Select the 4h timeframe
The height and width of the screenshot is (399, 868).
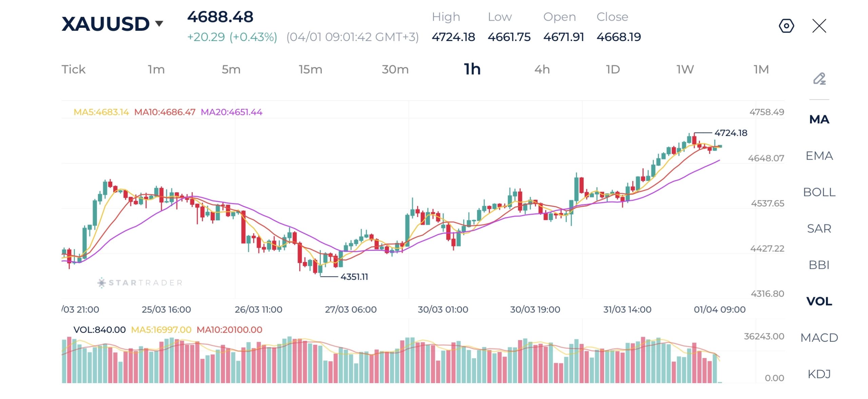pos(542,69)
